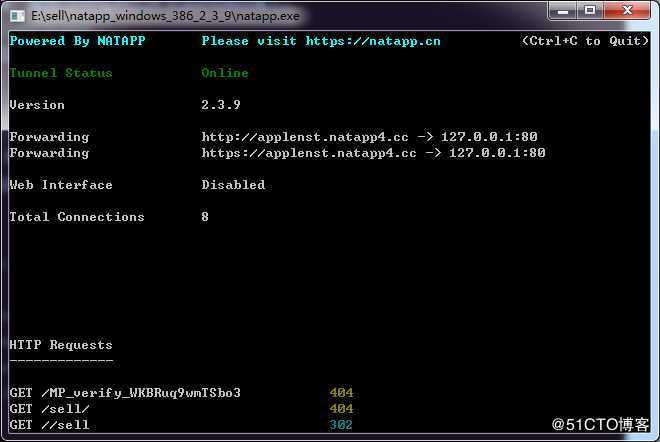Click the console window icon in title bar
The height and width of the screenshot is (442, 660).
[x=17, y=16]
